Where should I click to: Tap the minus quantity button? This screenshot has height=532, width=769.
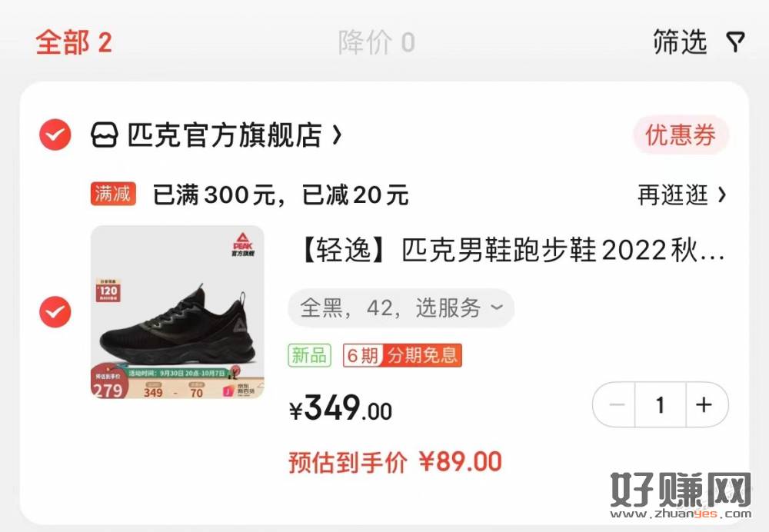615,404
